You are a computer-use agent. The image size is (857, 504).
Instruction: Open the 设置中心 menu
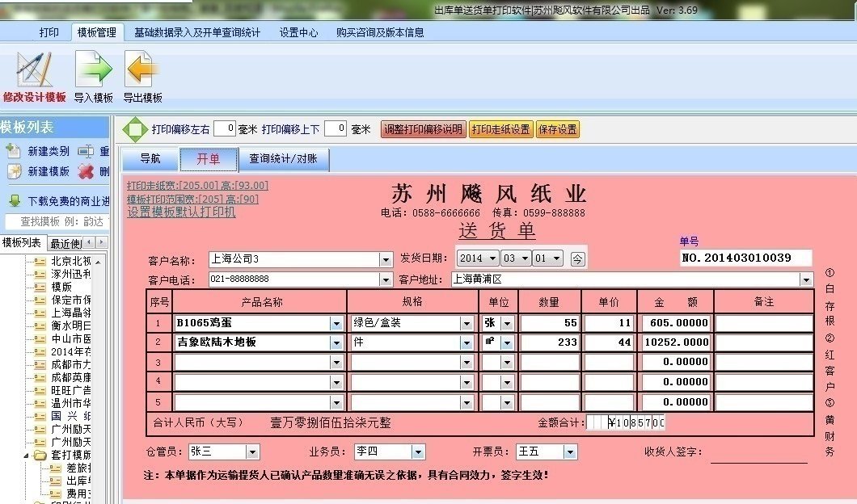[x=298, y=33]
